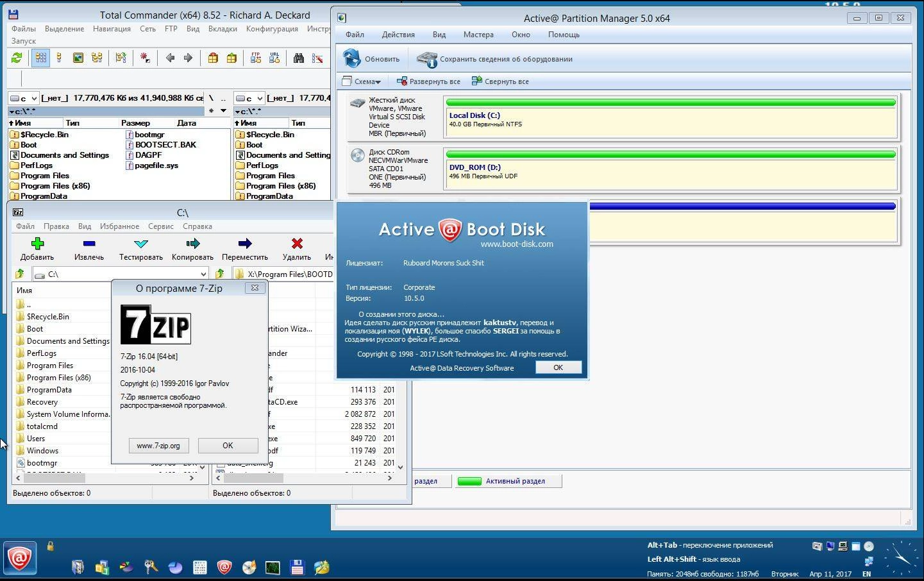Image resolution: width=924 pixels, height=581 pixels.
Task: Click the root backslash button between panels
Action: pyautogui.click(x=211, y=98)
